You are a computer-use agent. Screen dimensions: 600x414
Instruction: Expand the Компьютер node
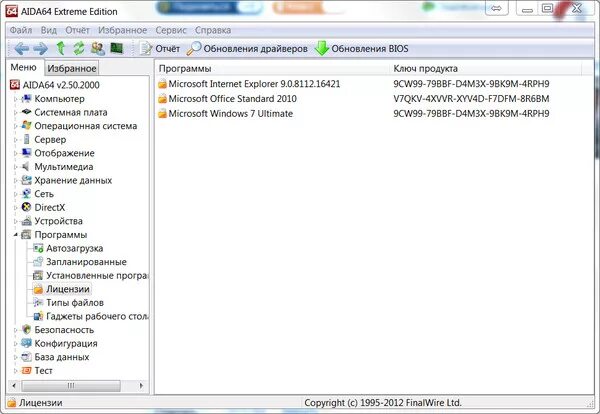click(x=16, y=99)
